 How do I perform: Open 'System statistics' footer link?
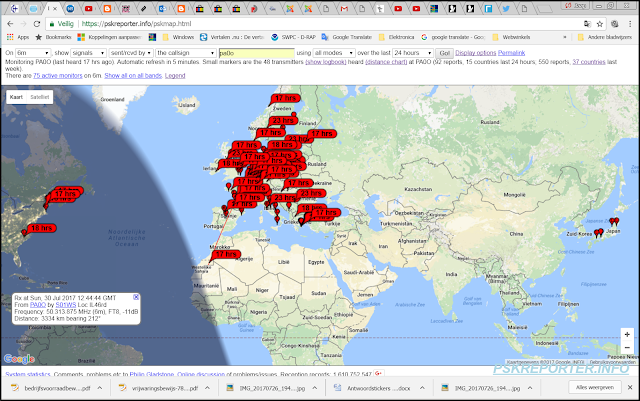coord(28,374)
